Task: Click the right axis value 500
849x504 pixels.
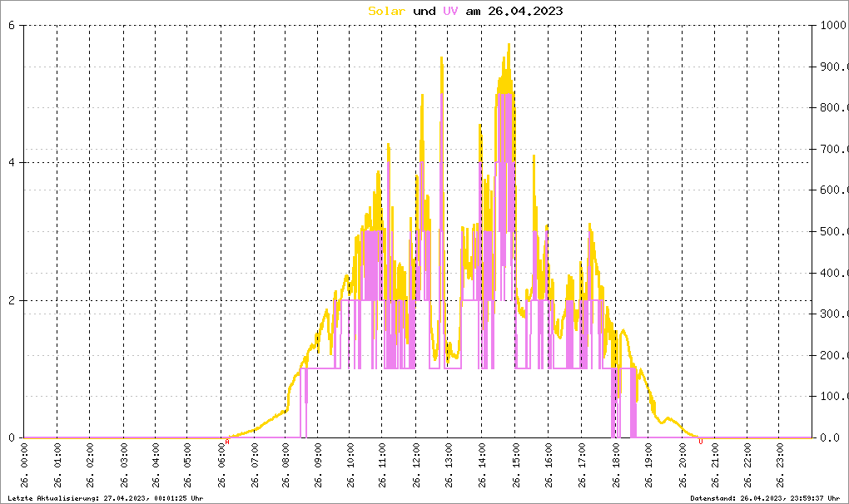Action: (x=831, y=231)
